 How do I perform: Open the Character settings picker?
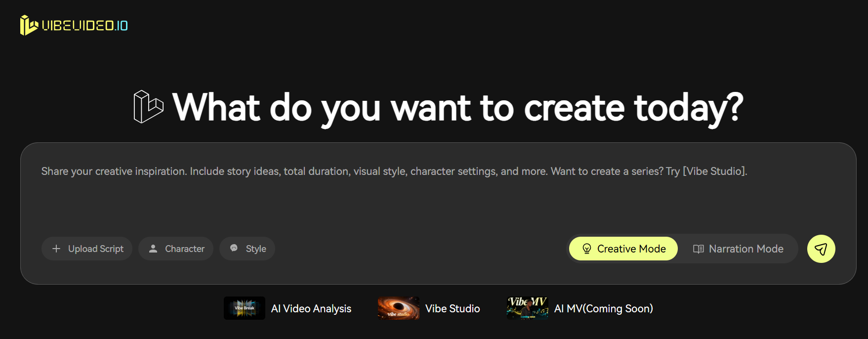pyautogui.click(x=176, y=249)
